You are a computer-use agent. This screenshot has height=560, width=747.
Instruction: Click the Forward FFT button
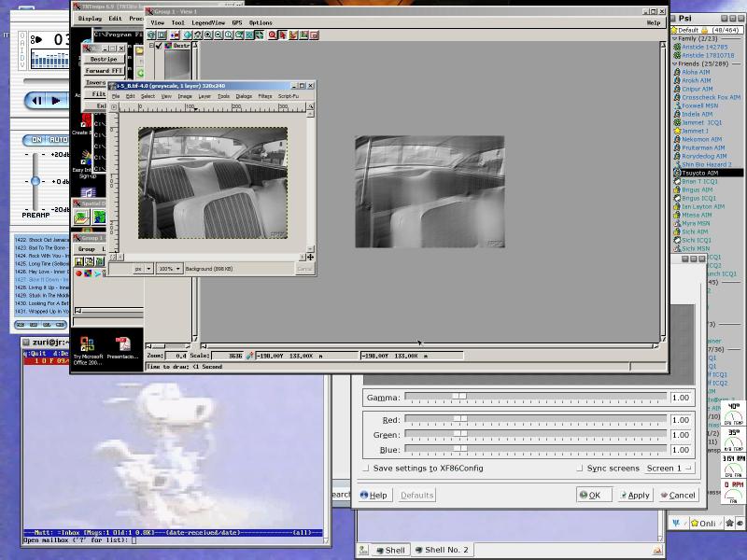tap(104, 71)
